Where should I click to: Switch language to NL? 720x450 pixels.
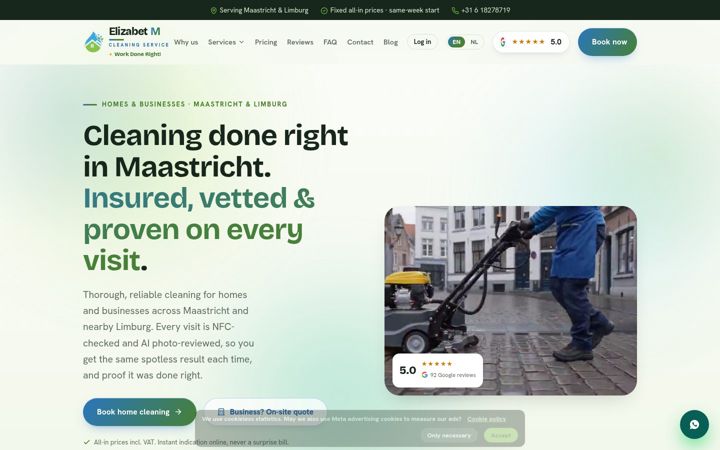point(474,42)
